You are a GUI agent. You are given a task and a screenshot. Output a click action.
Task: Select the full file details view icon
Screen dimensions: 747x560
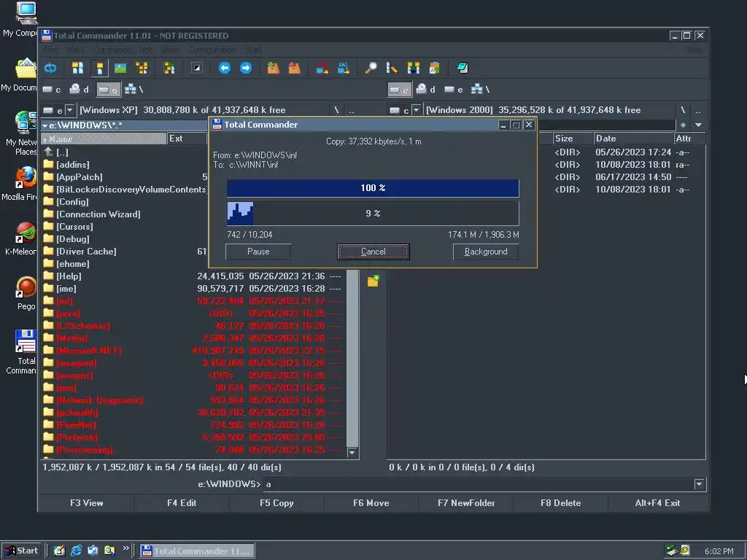click(x=99, y=68)
